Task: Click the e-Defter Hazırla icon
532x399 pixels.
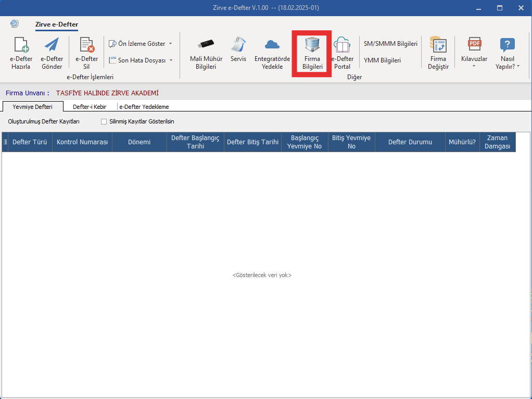Action: click(x=21, y=45)
